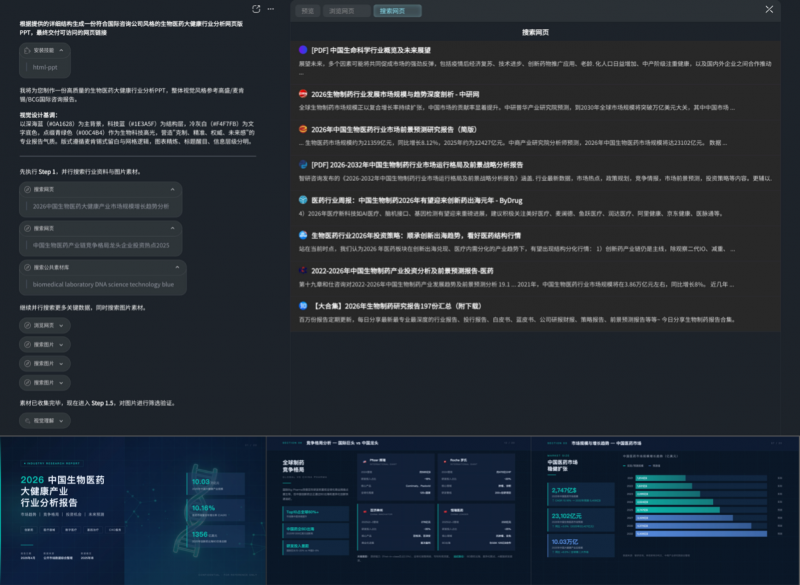Click the 中研网 result site icon
This screenshot has height=585, width=800.
[x=303, y=94]
